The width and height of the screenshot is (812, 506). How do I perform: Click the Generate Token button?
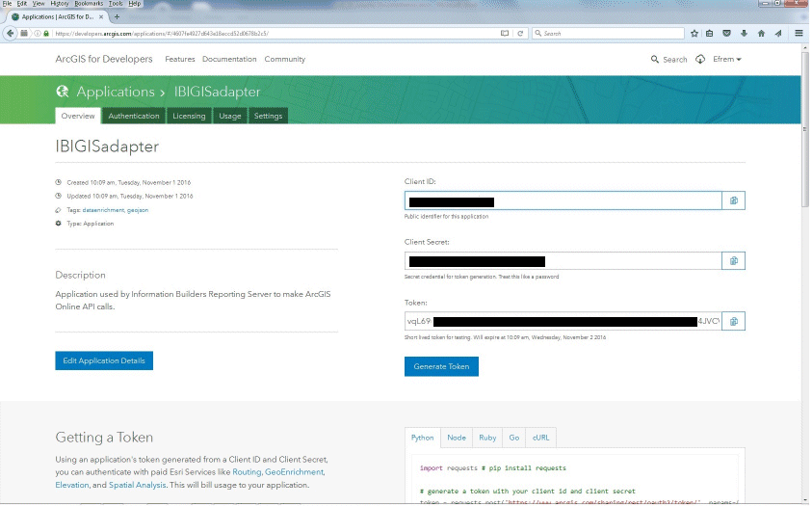pos(441,366)
